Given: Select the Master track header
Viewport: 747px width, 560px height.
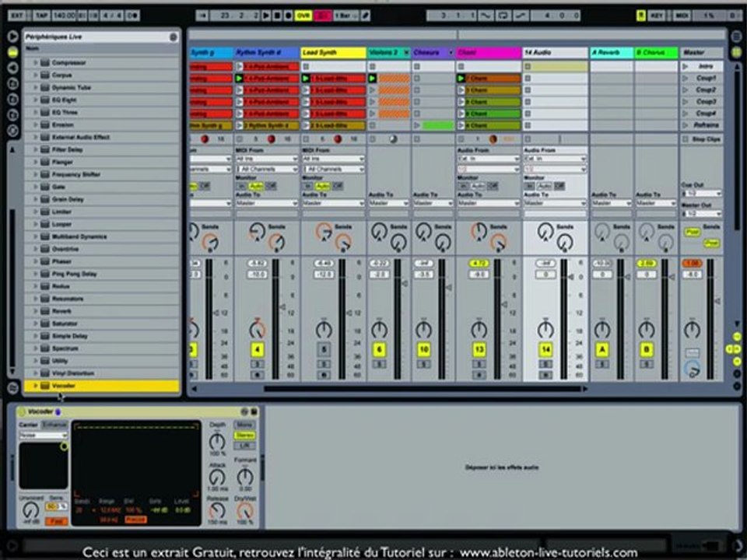Looking at the screenshot, I should [701, 52].
